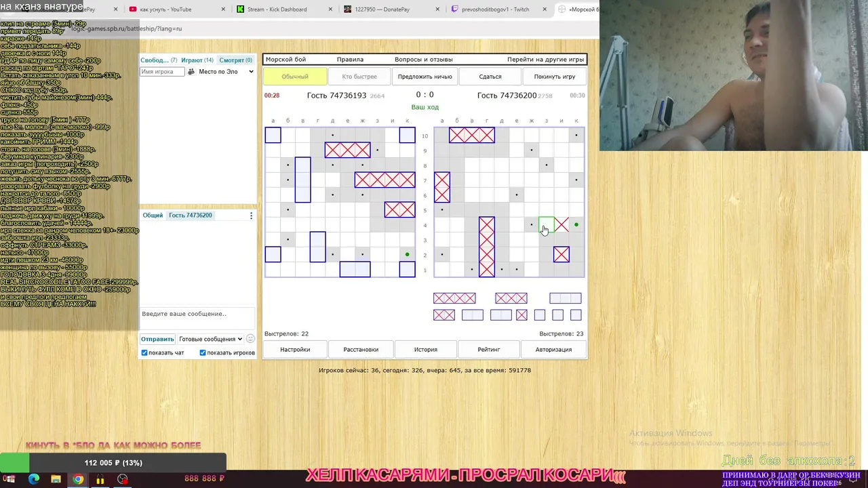Click the '0 : 0' score text
The width and height of the screenshot is (868, 488).
[x=425, y=95]
